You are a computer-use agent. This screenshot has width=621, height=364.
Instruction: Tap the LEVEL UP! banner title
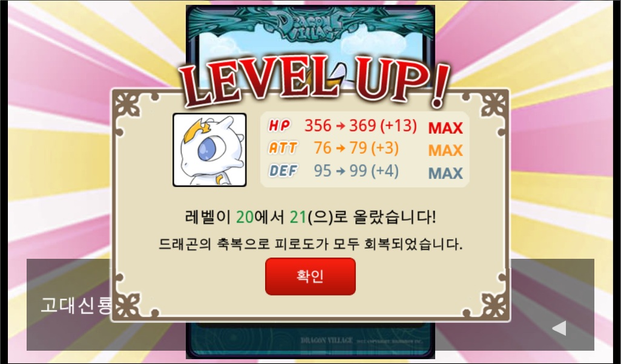pos(314,82)
